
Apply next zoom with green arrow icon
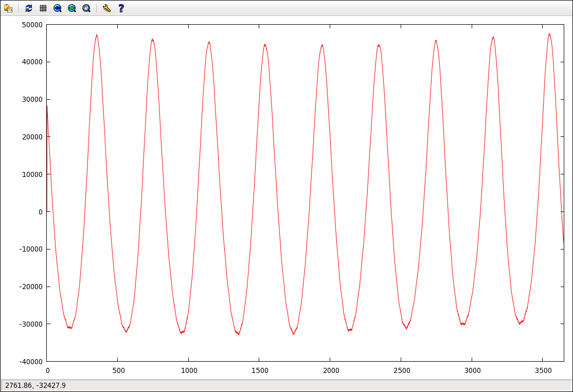tap(72, 8)
